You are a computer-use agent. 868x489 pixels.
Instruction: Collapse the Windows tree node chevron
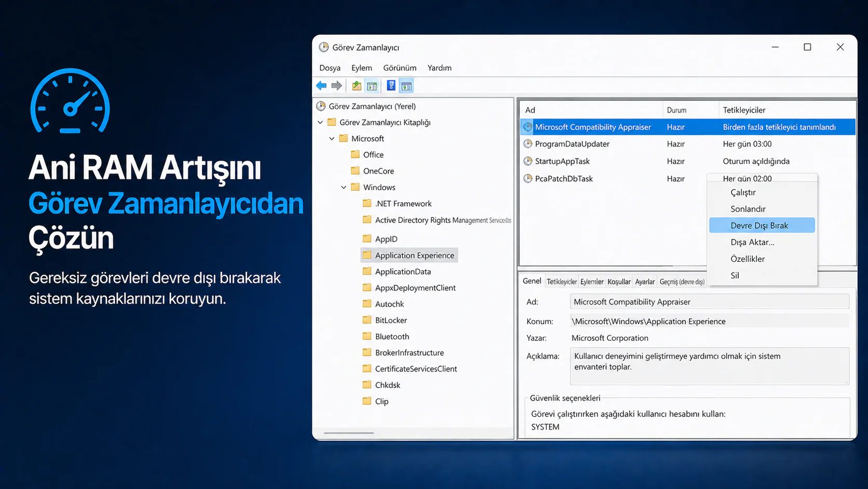tap(344, 187)
